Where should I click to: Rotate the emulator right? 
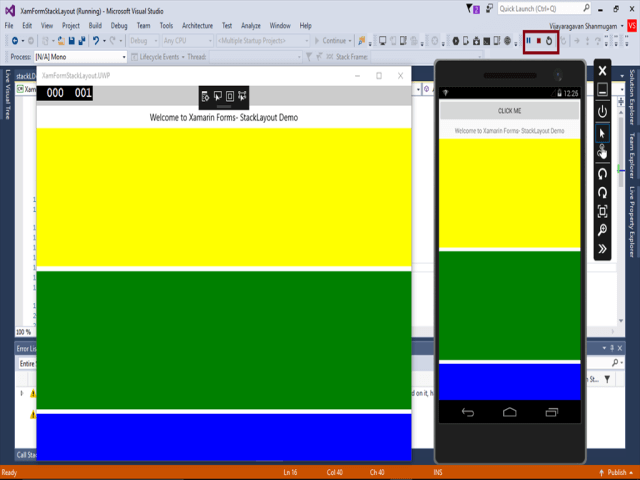(x=602, y=193)
